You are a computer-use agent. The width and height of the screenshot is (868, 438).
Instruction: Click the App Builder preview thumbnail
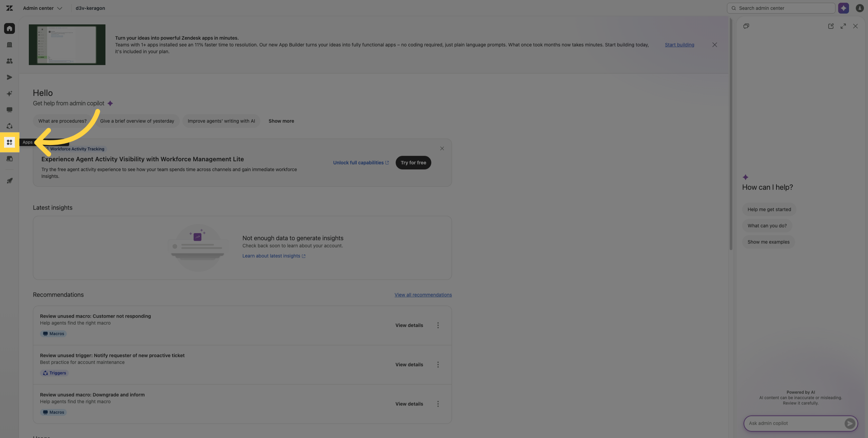67,45
